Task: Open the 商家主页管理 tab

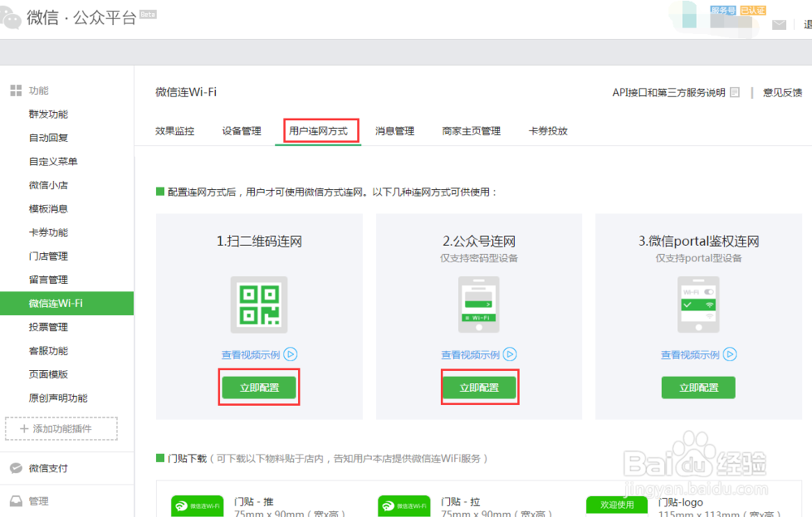Action: click(x=471, y=131)
